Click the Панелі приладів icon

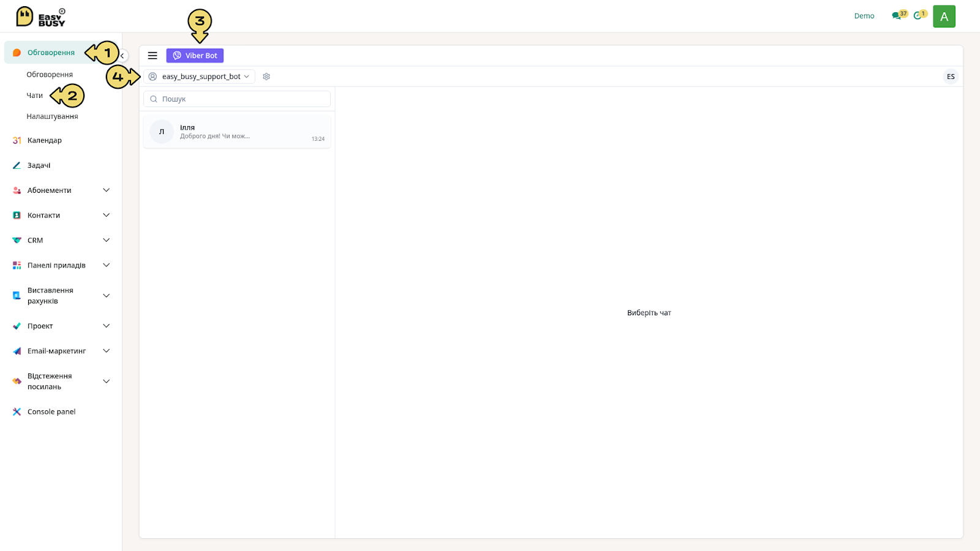click(17, 266)
